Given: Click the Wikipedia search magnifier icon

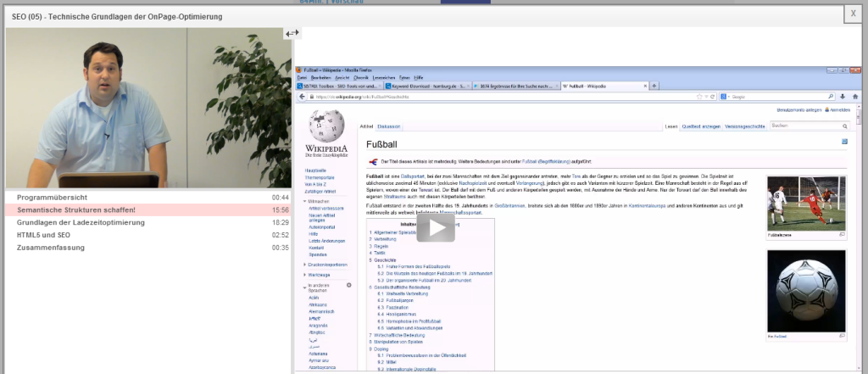Looking at the screenshot, I should coord(845,126).
